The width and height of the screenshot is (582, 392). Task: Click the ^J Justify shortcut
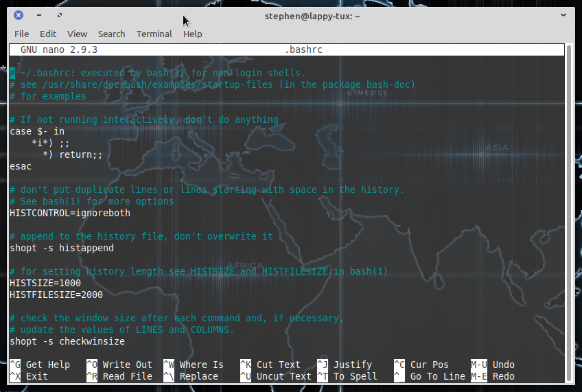coord(345,365)
